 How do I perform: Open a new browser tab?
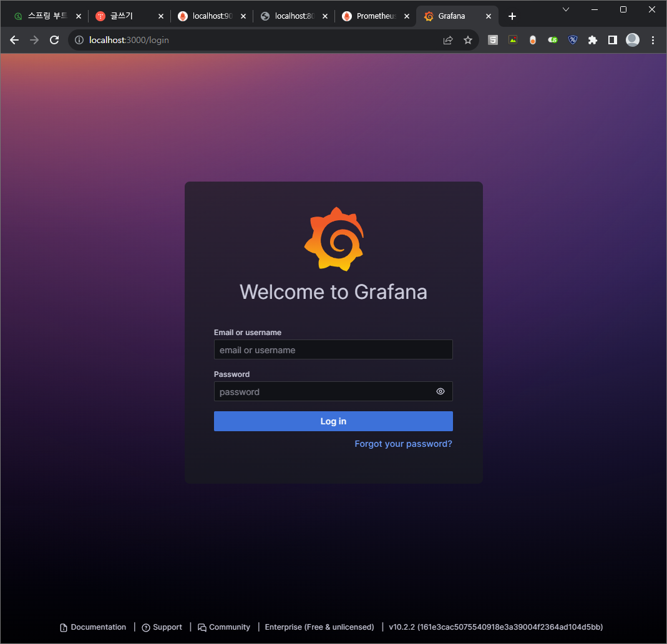coord(512,16)
